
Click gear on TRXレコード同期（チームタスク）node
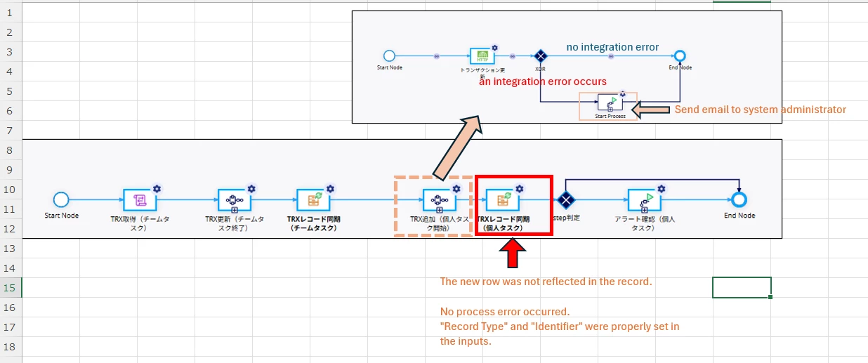[x=330, y=189]
